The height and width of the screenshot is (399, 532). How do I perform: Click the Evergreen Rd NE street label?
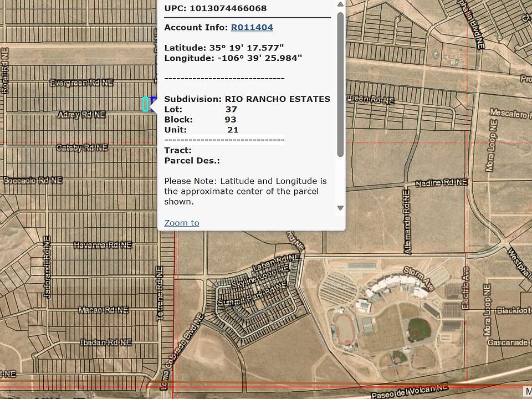[x=81, y=83]
